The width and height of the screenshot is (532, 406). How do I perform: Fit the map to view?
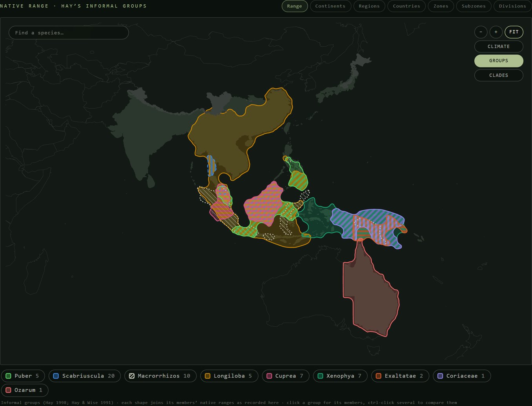[x=514, y=32]
